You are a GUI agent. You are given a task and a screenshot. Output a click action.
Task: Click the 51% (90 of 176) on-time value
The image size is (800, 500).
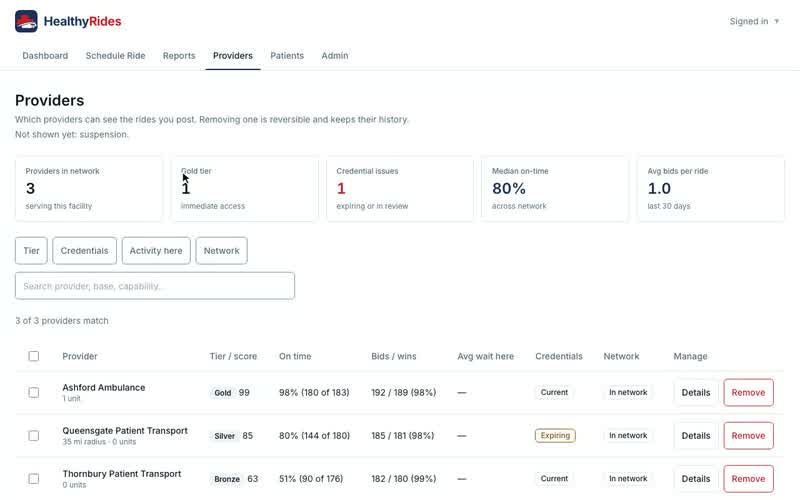pos(311,479)
